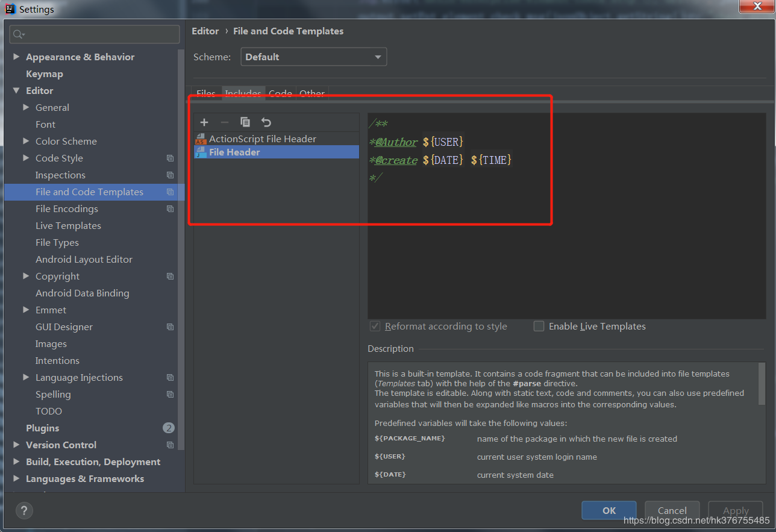Click the project-scope icon beside GUI Designer
This screenshot has width=776, height=532.
point(171,327)
